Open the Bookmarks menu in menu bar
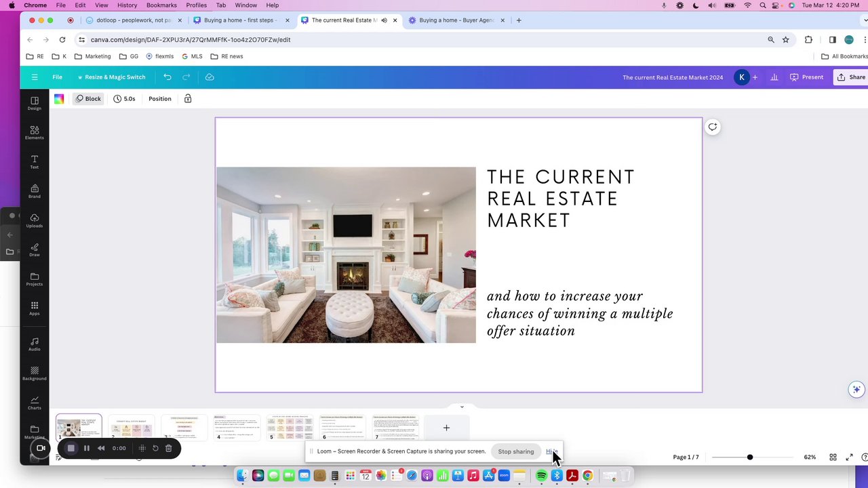The width and height of the screenshot is (868, 488). click(x=161, y=5)
